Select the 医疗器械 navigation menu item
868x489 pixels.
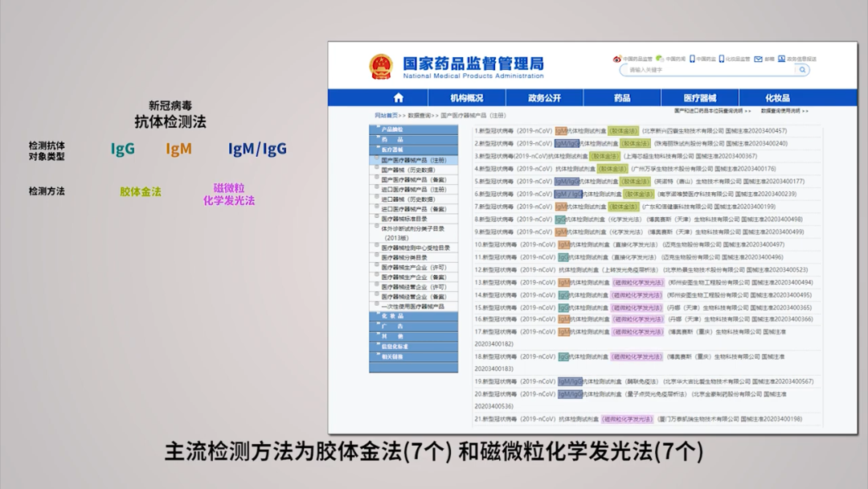tap(699, 98)
